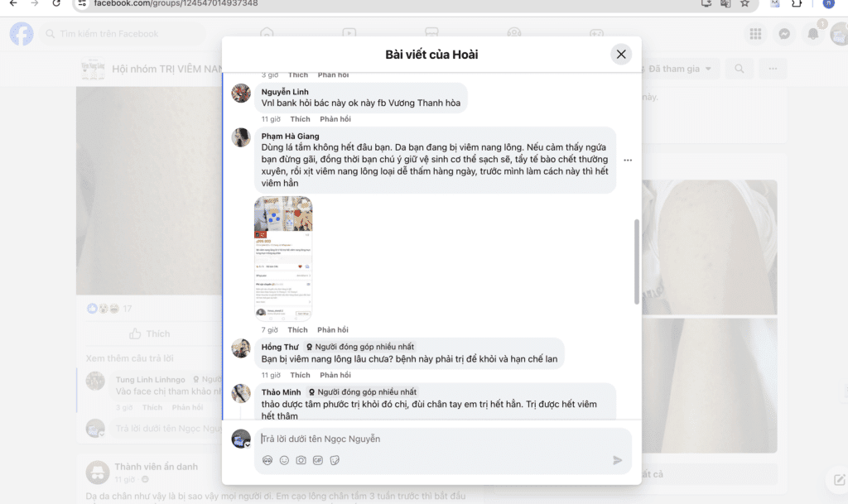Click Xem thêm câu trả lời
The height and width of the screenshot is (504, 848).
coord(129,358)
